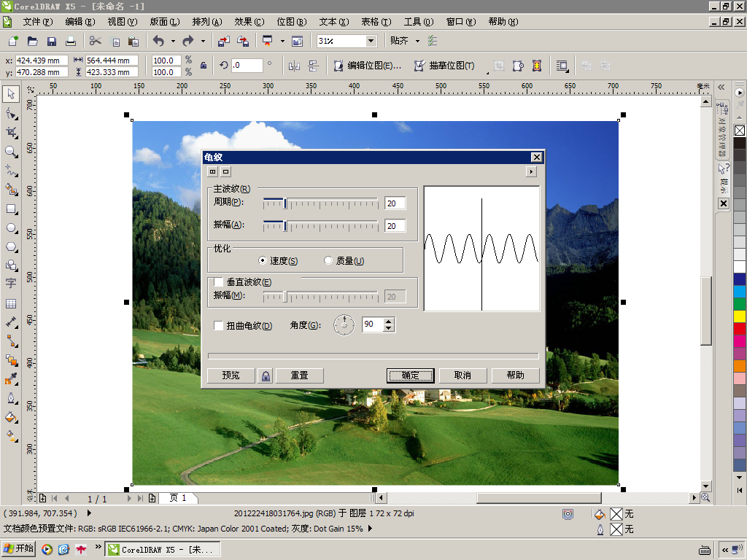Expand the dialog flyout arrow button
Image resolution: width=747 pixels, height=560 pixels.
click(531, 171)
